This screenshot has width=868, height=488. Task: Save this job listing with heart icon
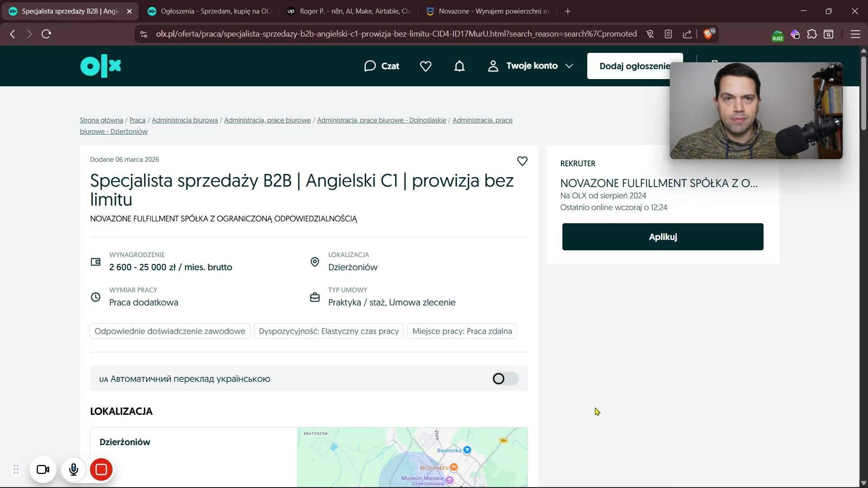pyautogui.click(x=522, y=161)
